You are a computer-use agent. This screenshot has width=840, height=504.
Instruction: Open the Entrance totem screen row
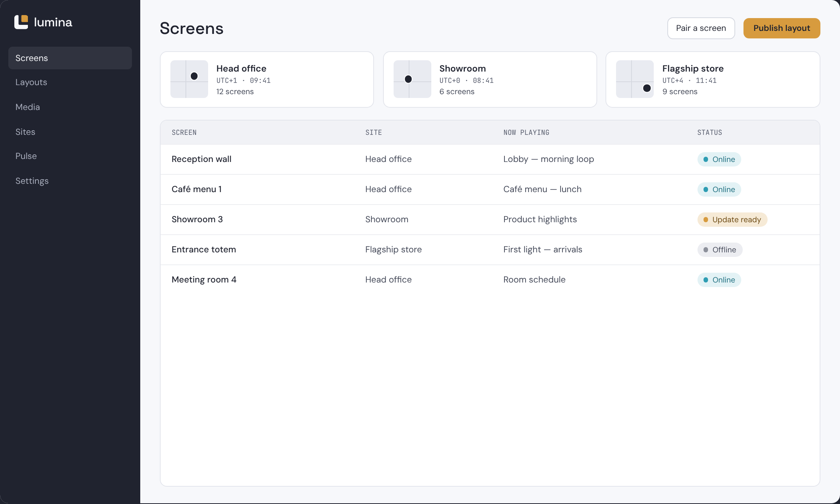point(490,250)
